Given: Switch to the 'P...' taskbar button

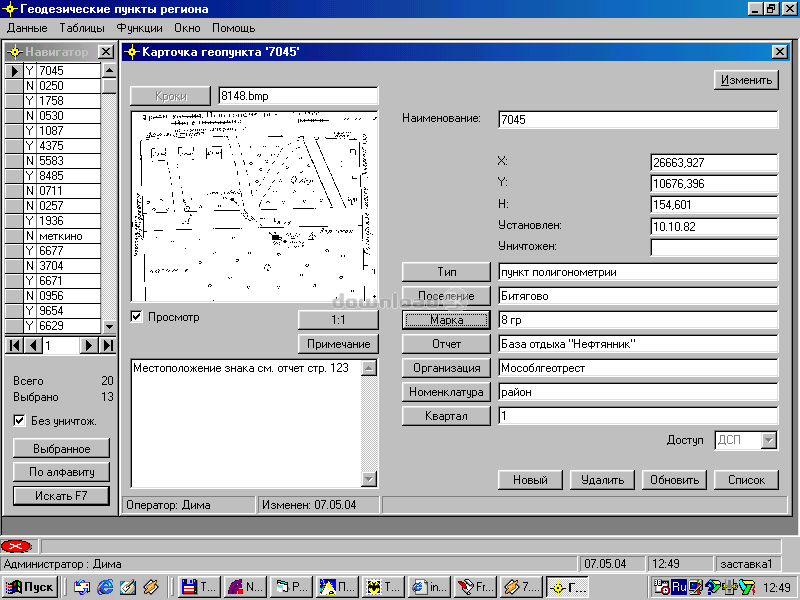Looking at the screenshot, I should click(x=291, y=587).
